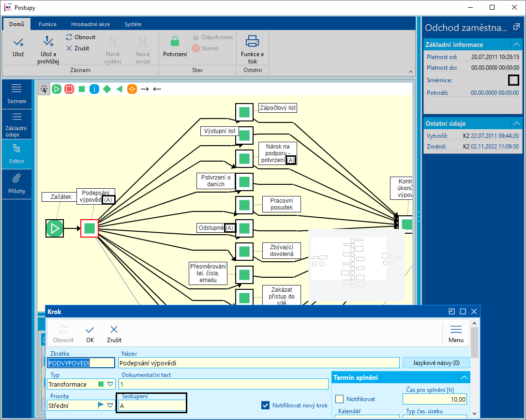Click the pop-out icon beside Odchod zaměstna...
Viewport: 526px width, 420px height.
pos(517,27)
